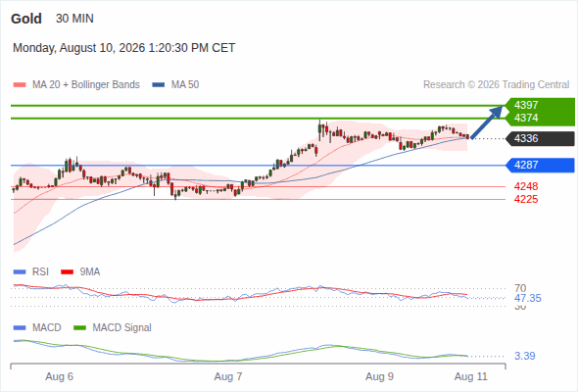Click the Aug 6 date axis label

pyautogui.click(x=60, y=376)
